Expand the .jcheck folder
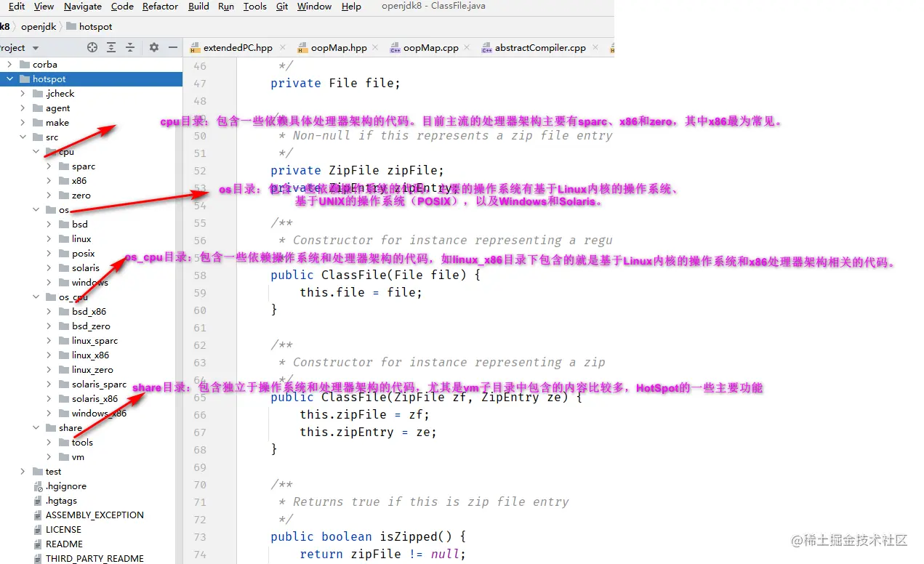Screen dimensions: 924x564 23,94
